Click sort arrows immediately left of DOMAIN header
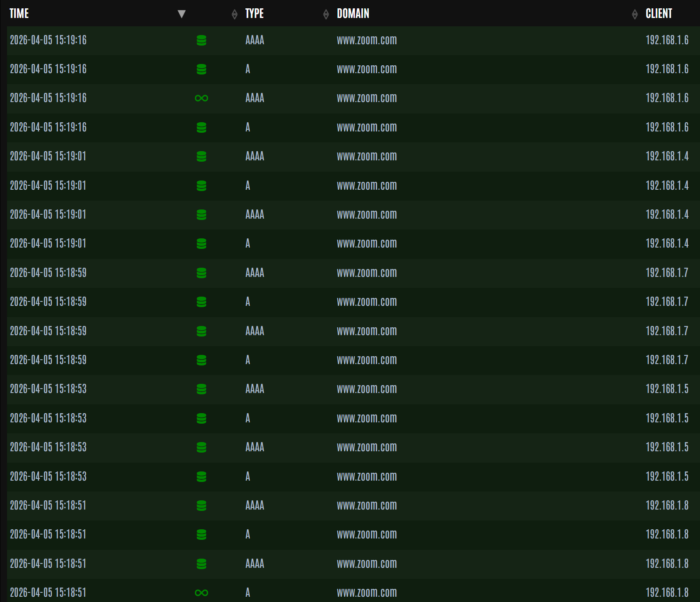This screenshot has width=700, height=602. [326, 14]
